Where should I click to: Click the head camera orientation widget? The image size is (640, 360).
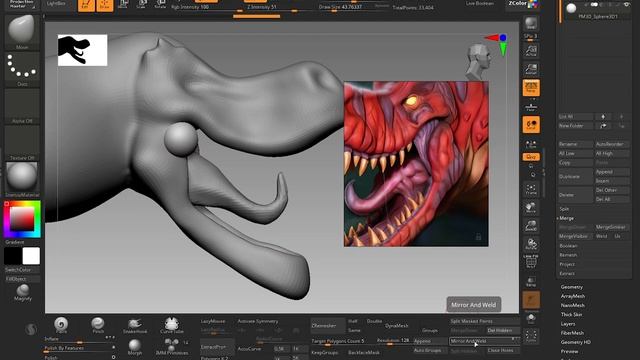point(478,62)
